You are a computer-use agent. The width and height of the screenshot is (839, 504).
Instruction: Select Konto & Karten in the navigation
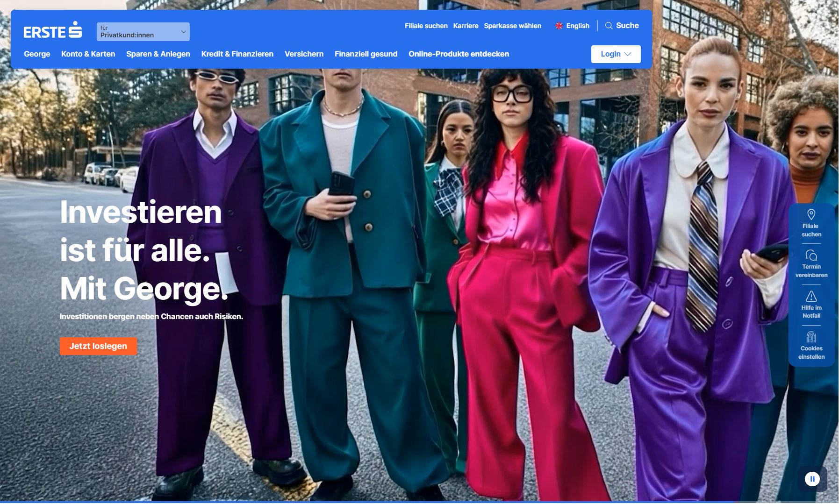pos(88,54)
